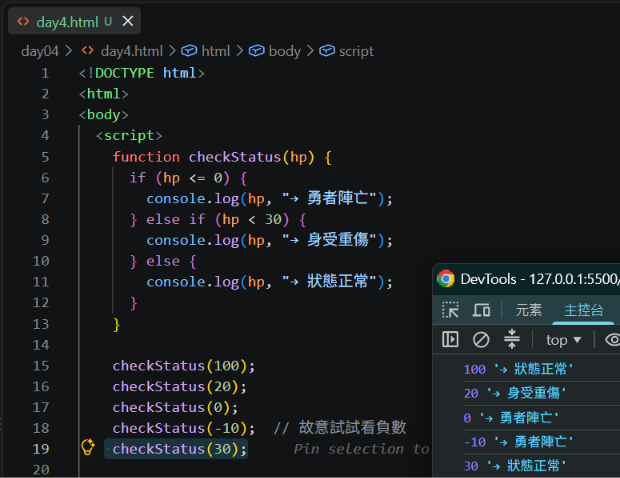This screenshot has height=478, width=620.
Task: Toggle DevTools device toolbar icon
Action: point(481,310)
